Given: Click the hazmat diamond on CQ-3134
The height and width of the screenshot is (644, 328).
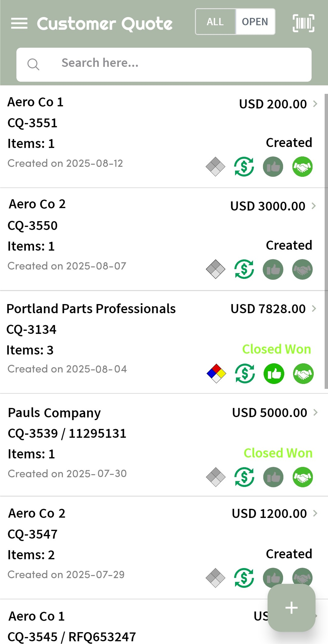Looking at the screenshot, I should 216,373.
